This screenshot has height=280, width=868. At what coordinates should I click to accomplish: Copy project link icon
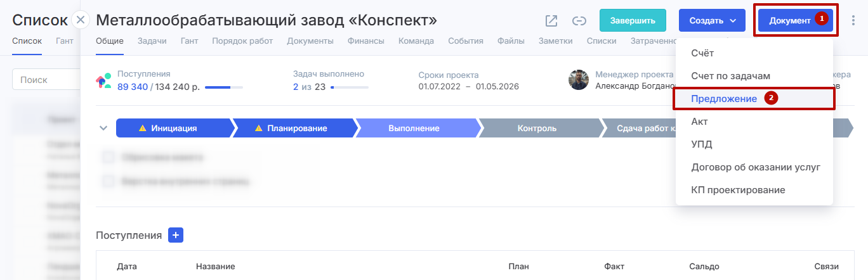(x=579, y=21)
